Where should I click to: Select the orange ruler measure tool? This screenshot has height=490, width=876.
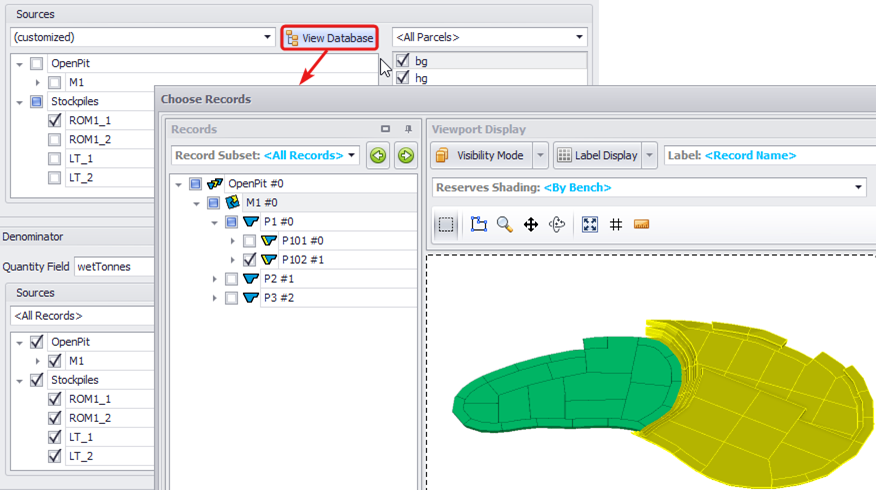click(x=641, y=225)
